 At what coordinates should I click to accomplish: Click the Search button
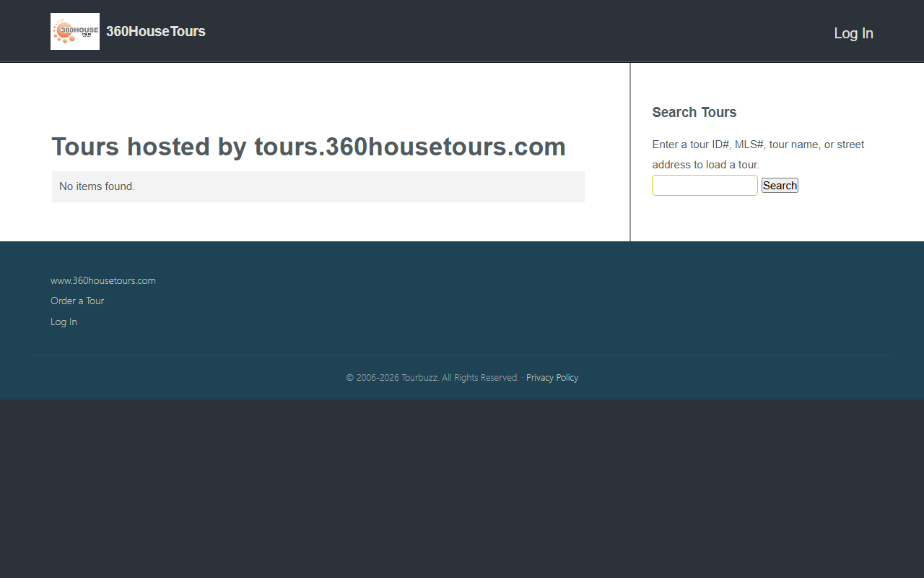point(780,186)
